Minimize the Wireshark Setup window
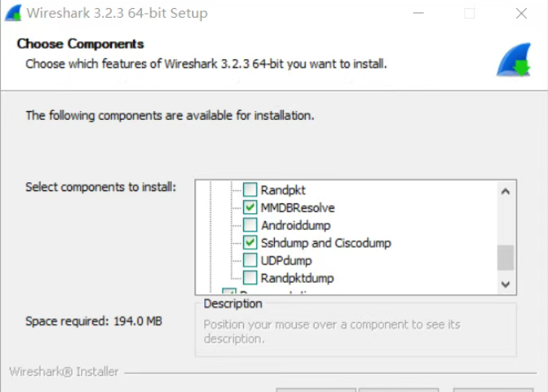Image resolution: width=548 pixels, height=392 pixels. (418, 13)
